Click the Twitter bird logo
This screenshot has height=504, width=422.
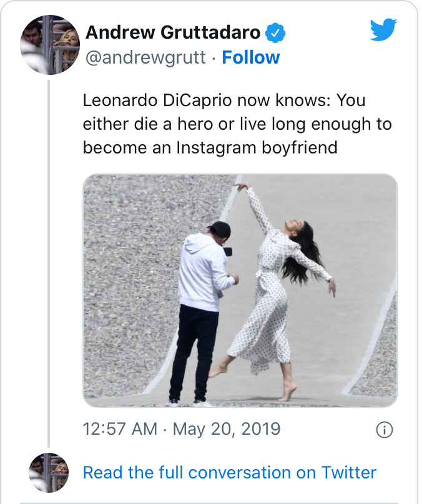383,30
